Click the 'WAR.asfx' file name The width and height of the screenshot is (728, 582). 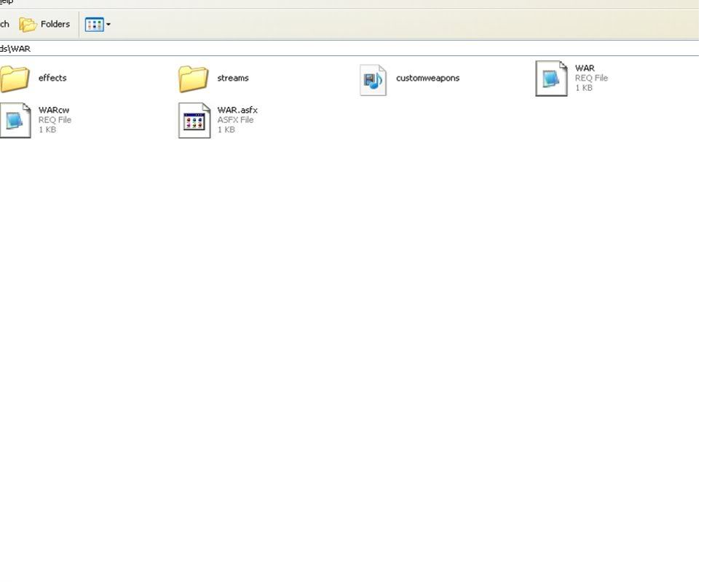[237, 110]
